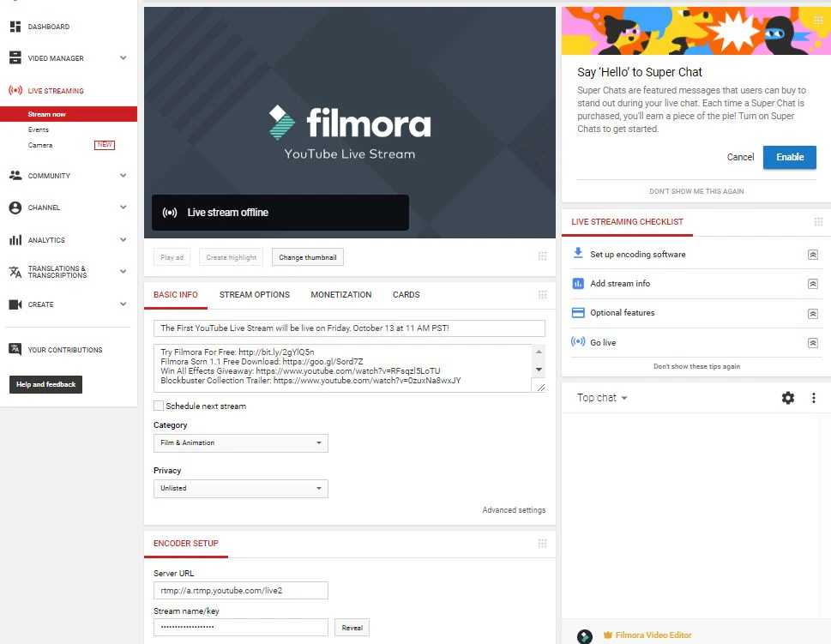Viewport: 831px width, 644px height.
Task: Switch to the Monetization tab
Action: (341, 295)
